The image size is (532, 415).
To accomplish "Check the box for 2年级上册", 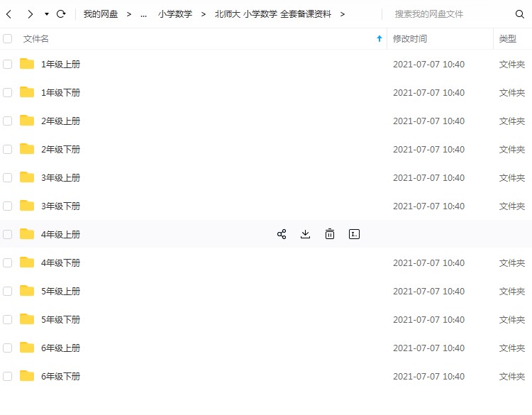I will point(8,121).
